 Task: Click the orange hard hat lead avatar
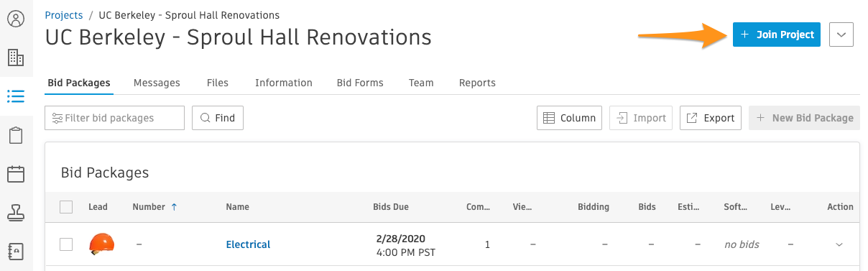[x=101, y=244]
